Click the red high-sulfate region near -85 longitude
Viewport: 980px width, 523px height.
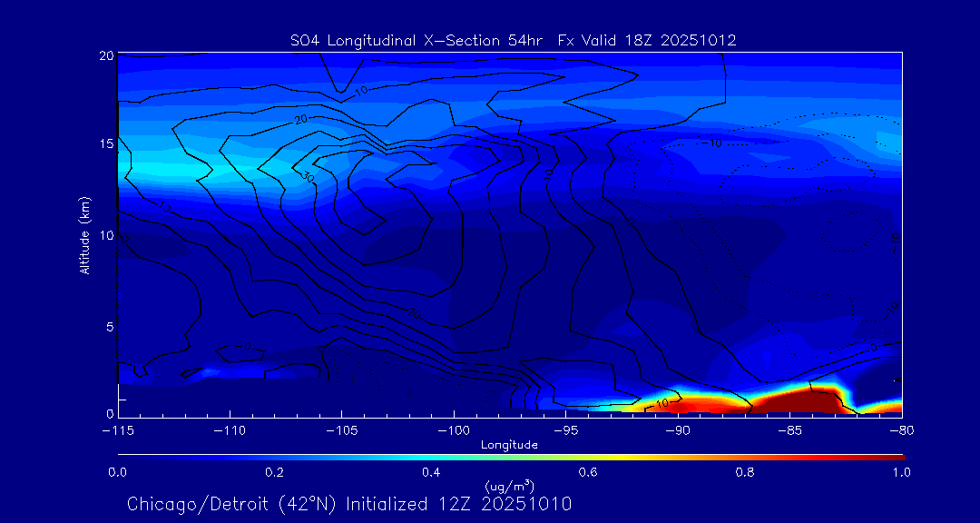tap(799, 400)
